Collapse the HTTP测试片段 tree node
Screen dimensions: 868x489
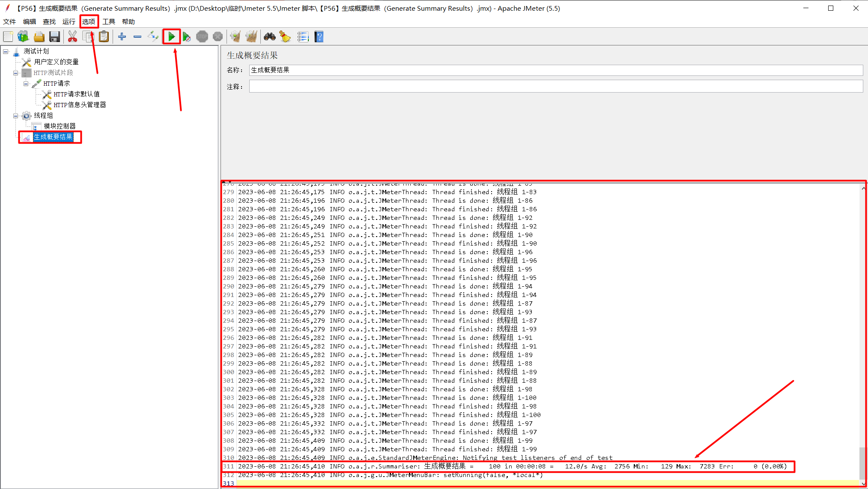coord(16,73)
